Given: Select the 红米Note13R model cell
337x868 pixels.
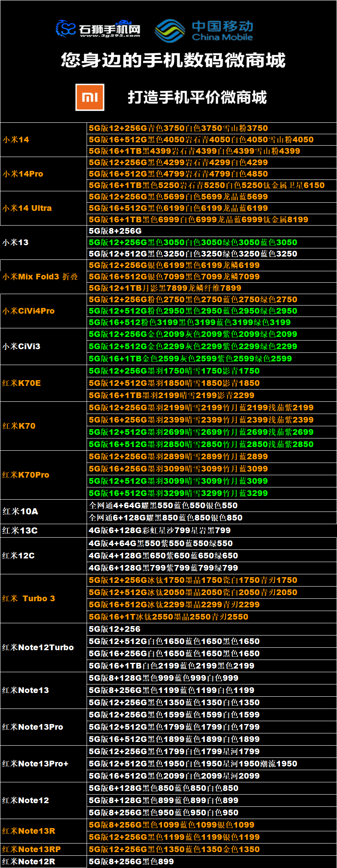Looking at the screenshot, I should pyautogui.click(x=44, y=831).
